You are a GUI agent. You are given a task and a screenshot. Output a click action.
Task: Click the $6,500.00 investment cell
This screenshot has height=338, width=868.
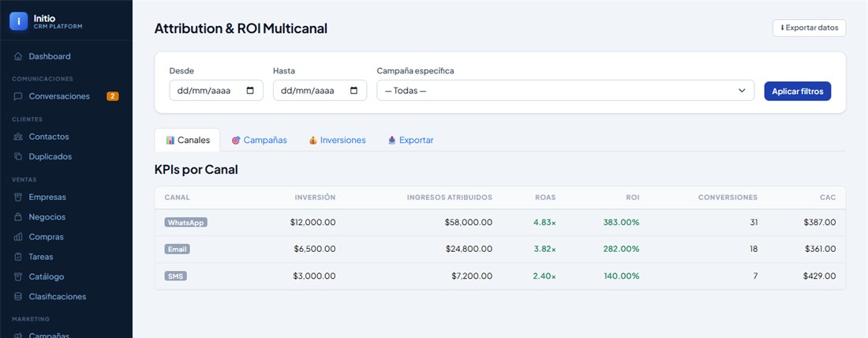(x=314, y=250)
